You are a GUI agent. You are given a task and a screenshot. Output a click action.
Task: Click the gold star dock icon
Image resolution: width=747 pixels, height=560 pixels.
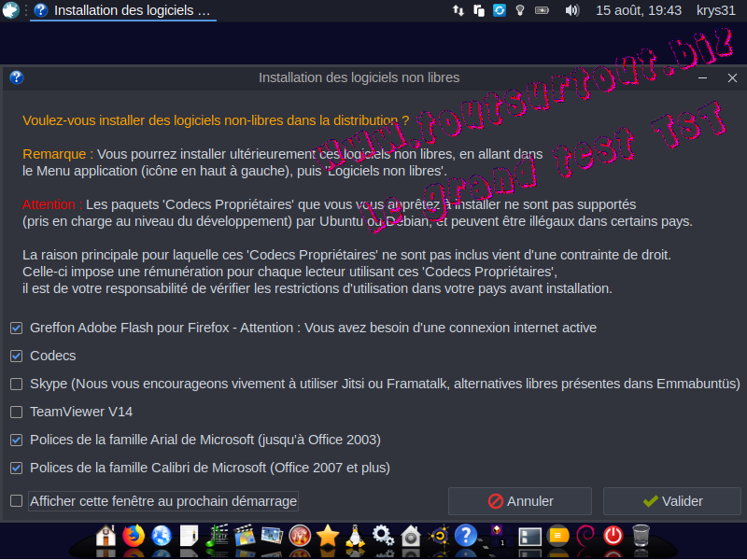pyautogui.click(x=328, y=536)
